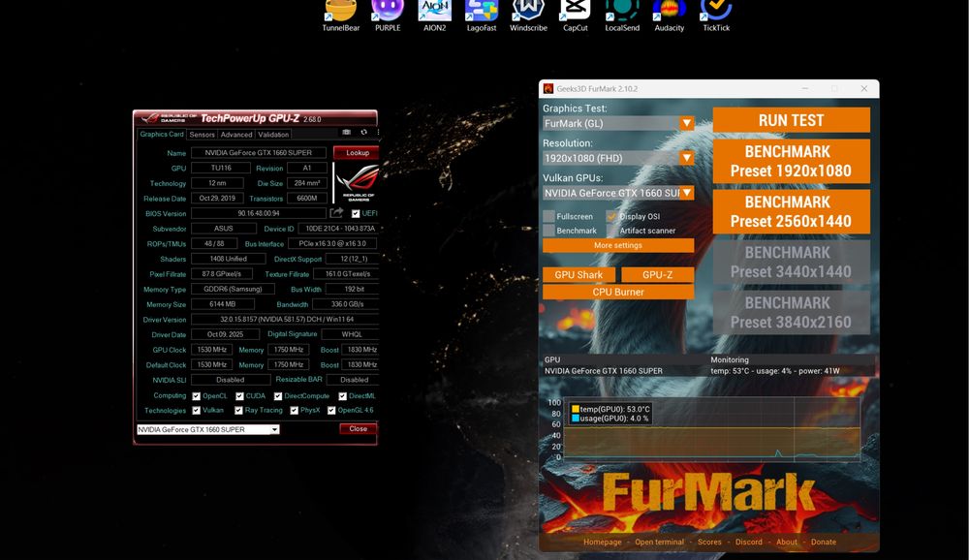The height and width of the screenshot is (560, 969).
Task: Toggle the PhysX checkbox
Action: click(295, 411)
